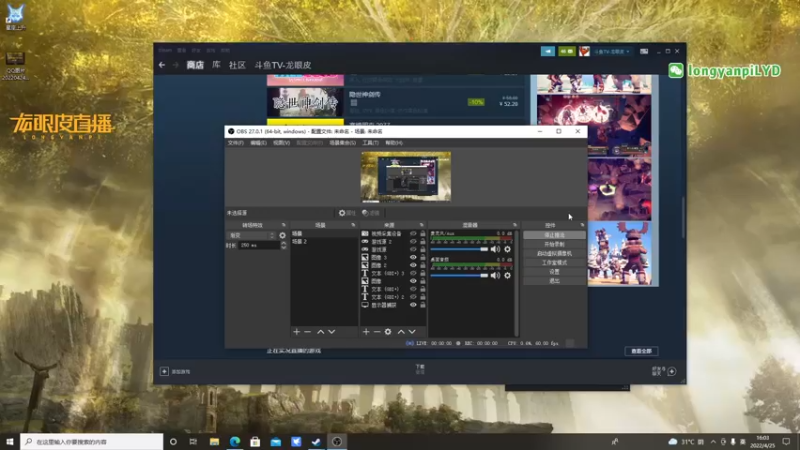The image size is (800, 450).
Task: Switch to Steam 社区 tab
Action: pyautogui.click(x=237, y=65)
